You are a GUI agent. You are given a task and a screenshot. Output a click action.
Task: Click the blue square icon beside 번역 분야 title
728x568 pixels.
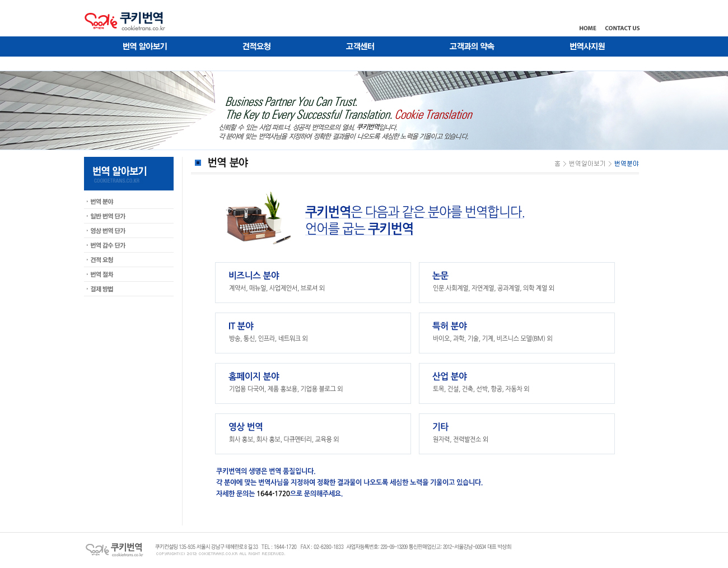[198, 163]
